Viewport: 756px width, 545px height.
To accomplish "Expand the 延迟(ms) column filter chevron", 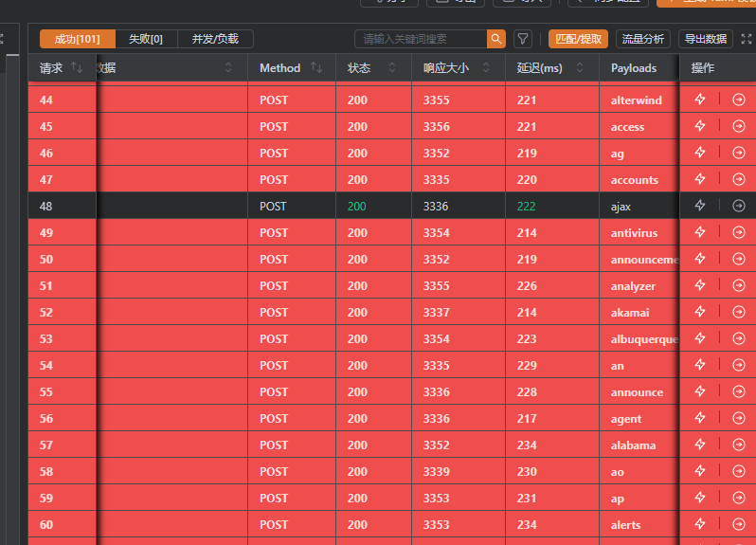I will [580, 68].
